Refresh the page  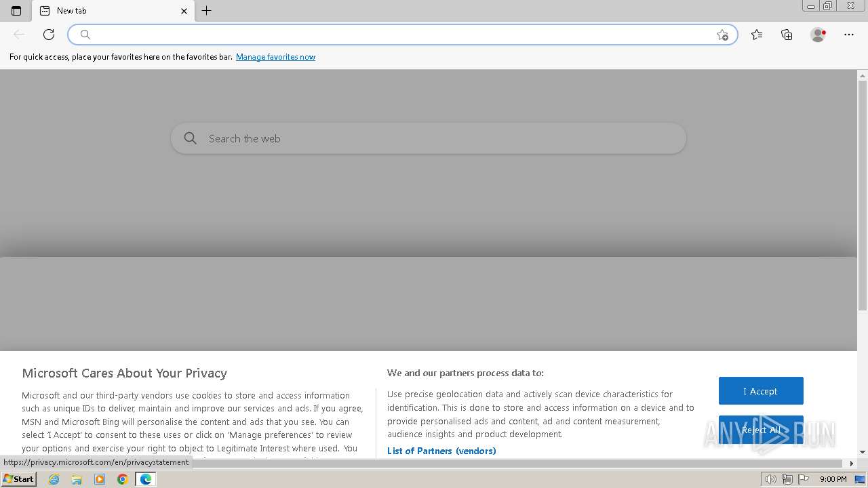tap(49, 35)
